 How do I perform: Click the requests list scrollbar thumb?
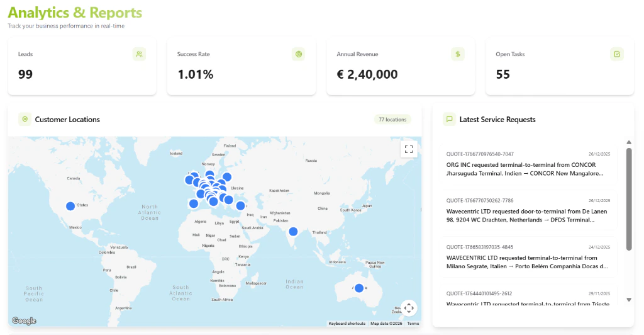tap(629, 200)
